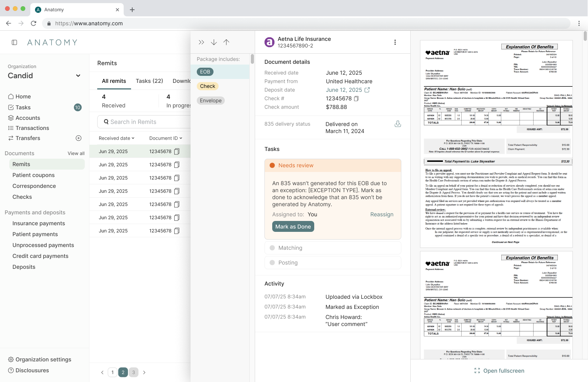Select the EOB package item
This screenshot has width=588, height=382.
[x=205, y=72]
